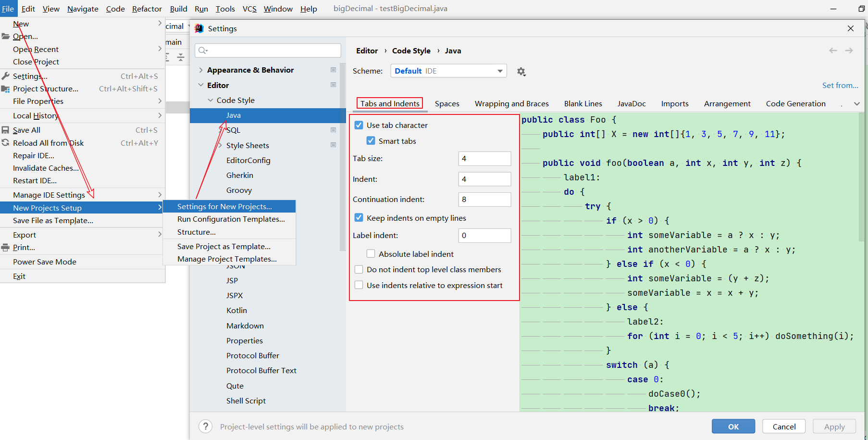Click the Project Structure icon in File menu
The width and height of the screenshot is (868, 440).
pyautogui.click(x=6, y=89)
